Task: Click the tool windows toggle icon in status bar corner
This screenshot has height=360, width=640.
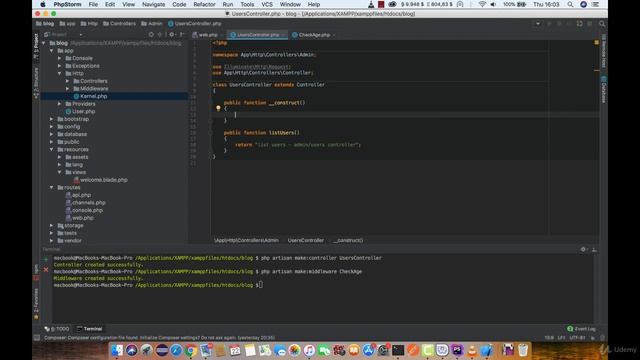Action: [37, 338]
